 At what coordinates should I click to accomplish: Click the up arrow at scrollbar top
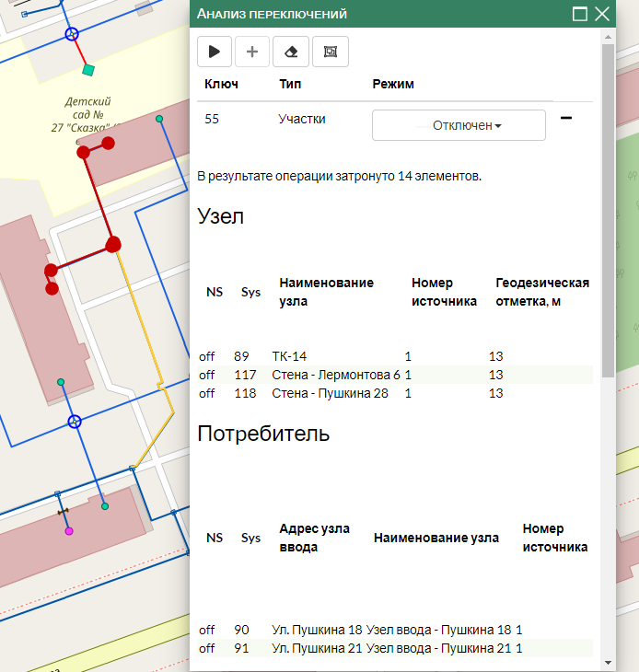[x=608, y=37]
